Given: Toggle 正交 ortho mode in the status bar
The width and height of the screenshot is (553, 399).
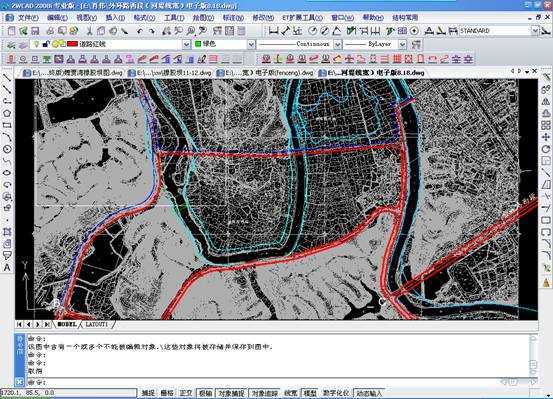Looking at the screenshot, I should tap(186, 393).
